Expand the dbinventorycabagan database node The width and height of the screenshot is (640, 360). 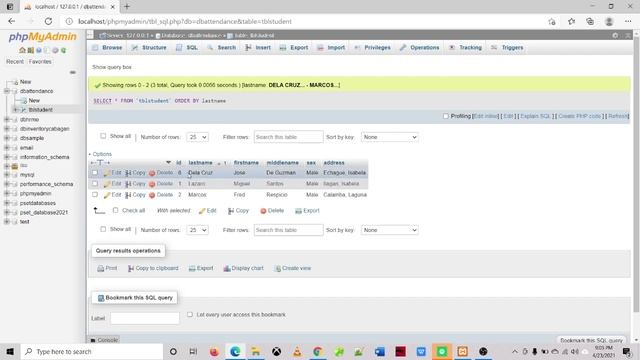click(x=7, y=129)
